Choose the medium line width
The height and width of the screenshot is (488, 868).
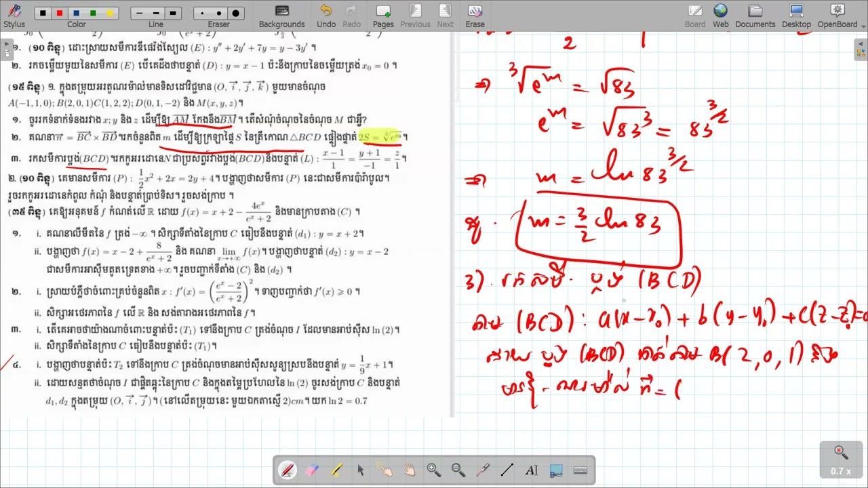click(x=156, y=14)
